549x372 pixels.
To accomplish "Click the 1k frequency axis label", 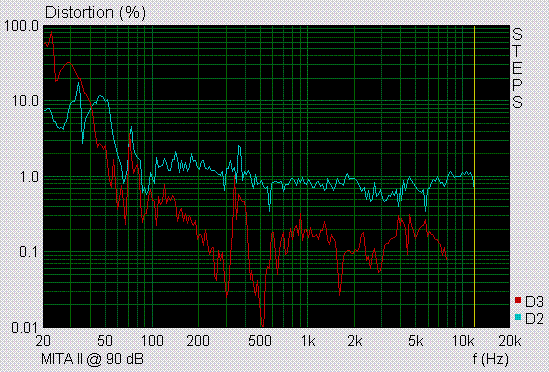I will 308,341.
